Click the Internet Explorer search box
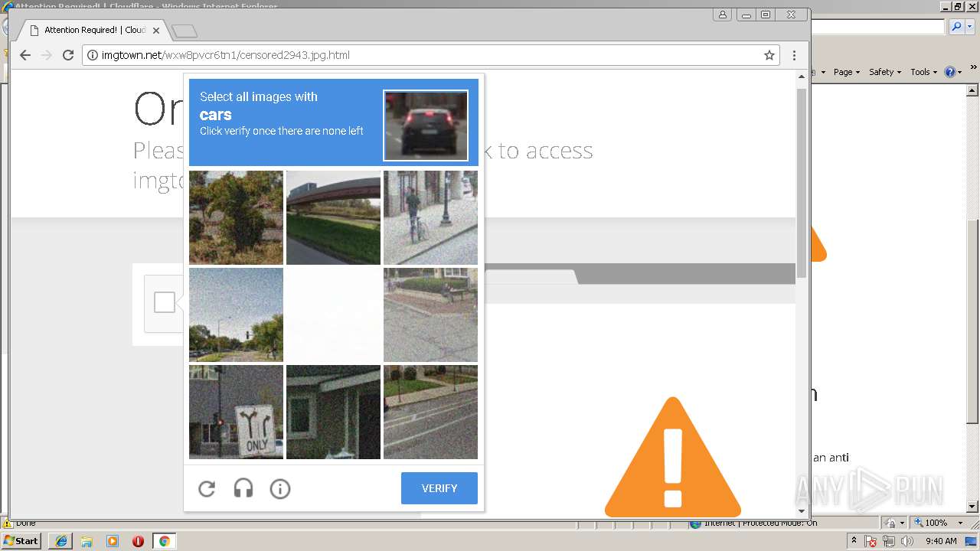 click(878, 27)
